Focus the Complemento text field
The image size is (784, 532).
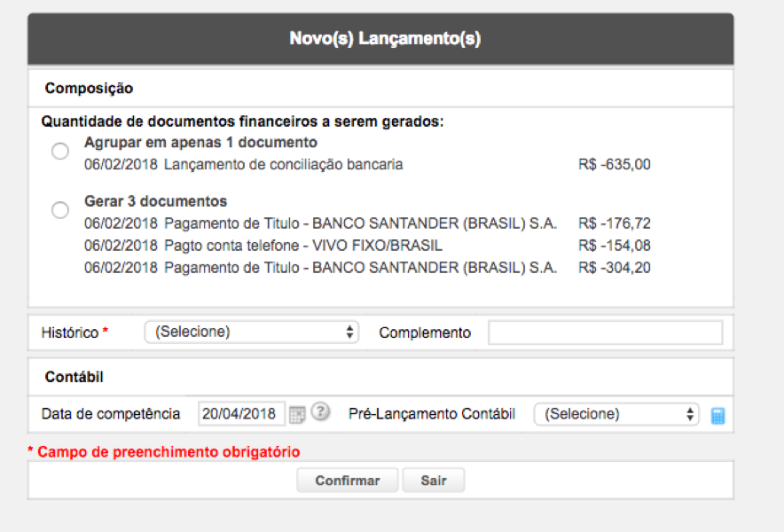tap(606, 332)
